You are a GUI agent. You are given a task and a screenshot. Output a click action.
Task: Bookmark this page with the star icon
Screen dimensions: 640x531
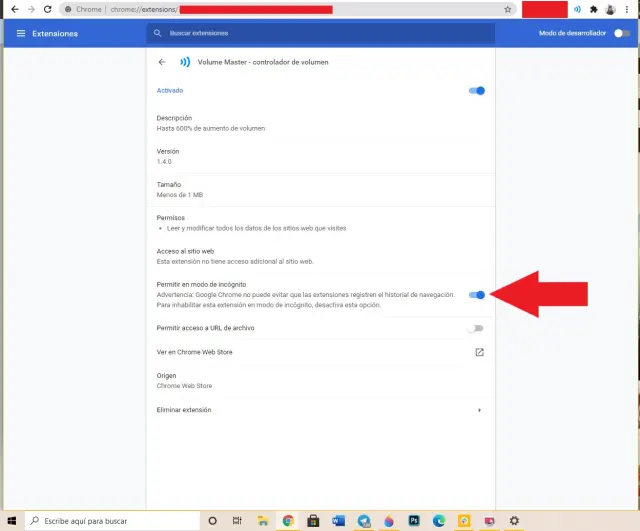[508, 9]
